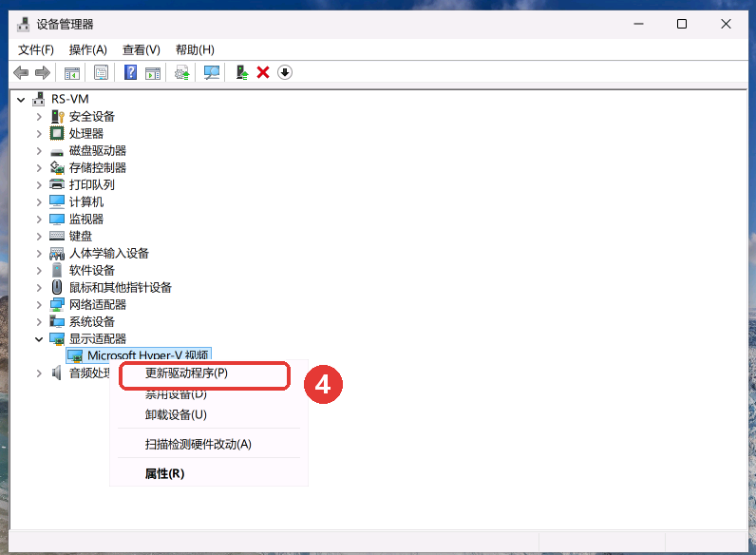Select the Microsoft Hyper-V video device row

tap(139, 355)
